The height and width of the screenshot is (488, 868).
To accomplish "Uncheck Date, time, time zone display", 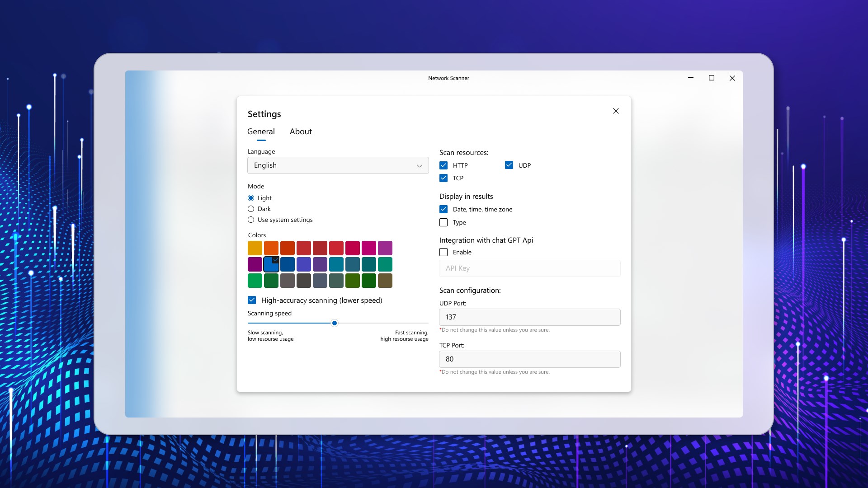I will point(443,209).
